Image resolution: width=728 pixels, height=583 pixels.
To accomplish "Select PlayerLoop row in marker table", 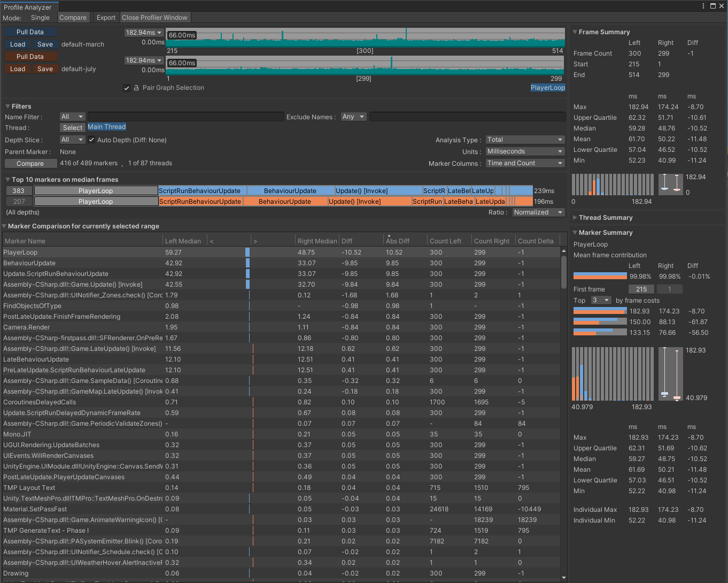I will (281, 252).
